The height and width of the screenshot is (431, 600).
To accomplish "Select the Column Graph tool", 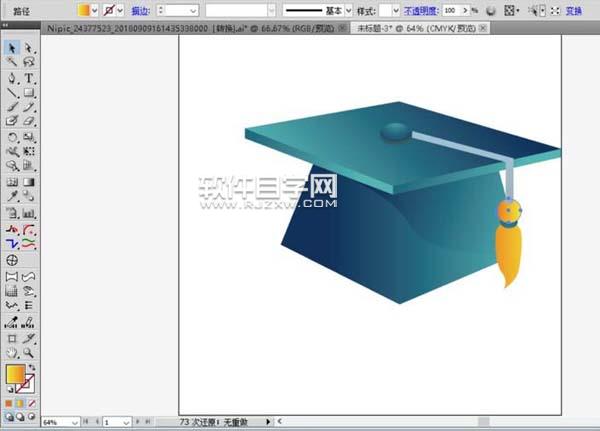I will tap(29, 213).
